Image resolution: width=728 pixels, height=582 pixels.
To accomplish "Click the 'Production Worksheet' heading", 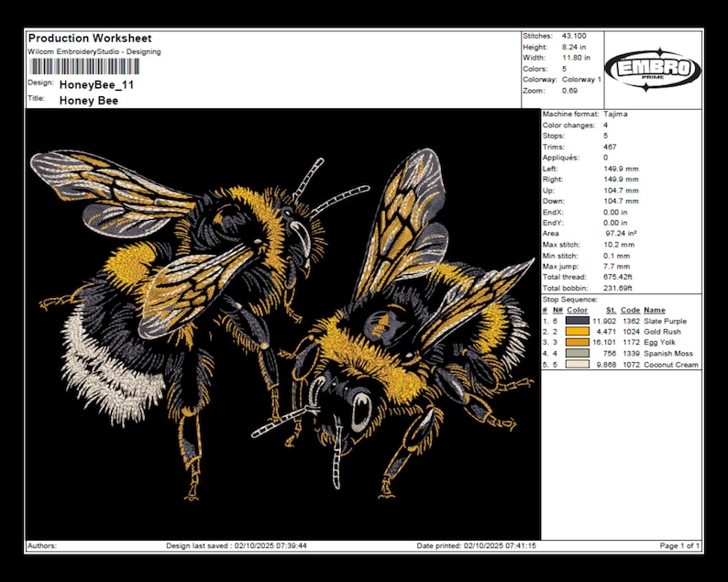I will pyautogui.click(x=90, y=38).
